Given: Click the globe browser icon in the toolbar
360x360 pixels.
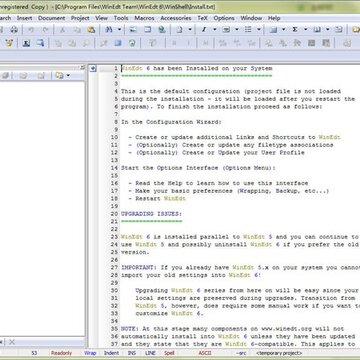Looking at the screenshot, I should pos(162,30).
